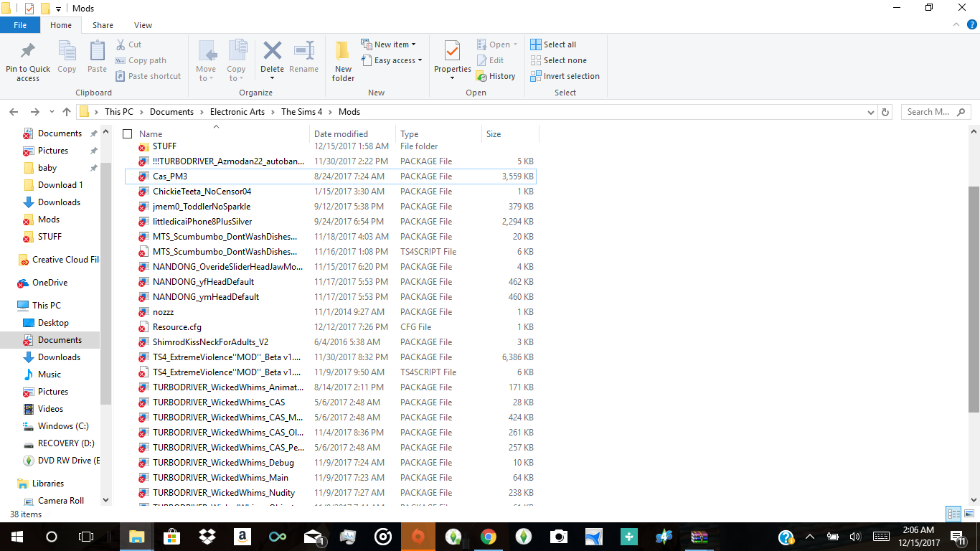Open the File tab
This screenshot has height=551, width=980.
pos(20,24)
